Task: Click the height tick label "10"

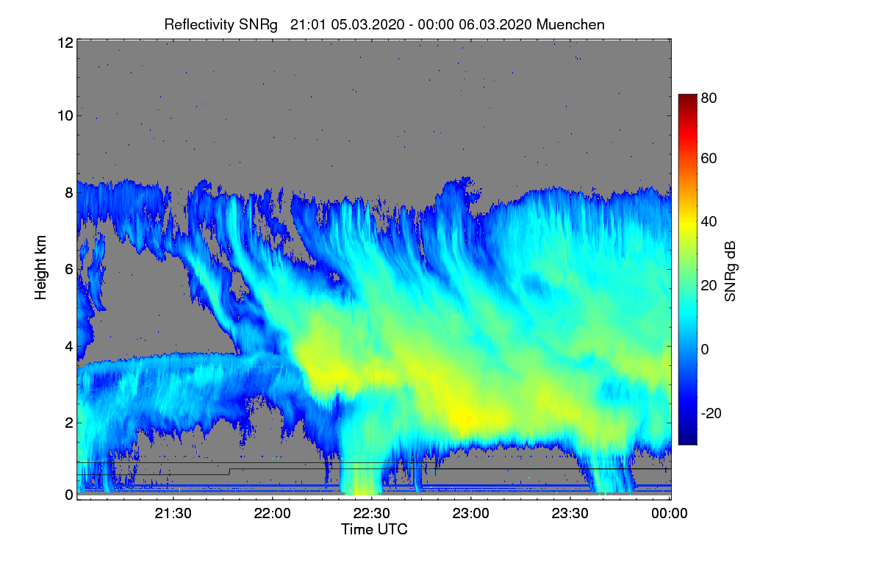Action: click(65, 115)
